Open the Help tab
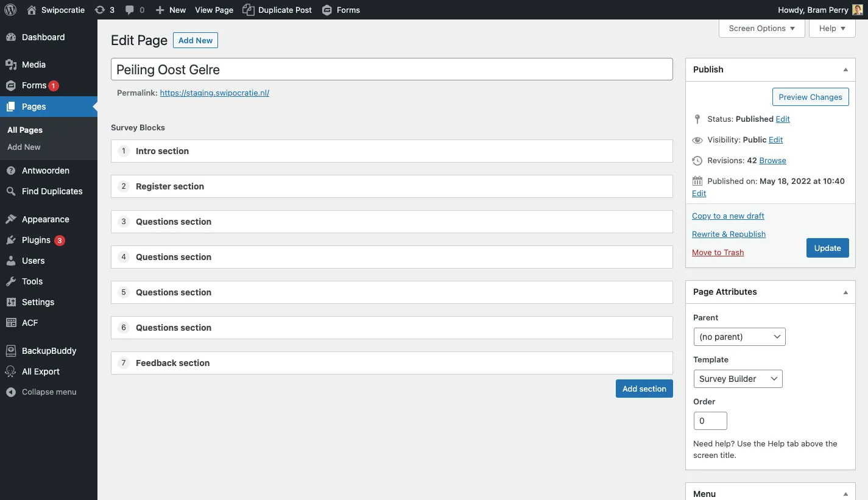This screenshot has width=868, height=500. coord(832,29)
